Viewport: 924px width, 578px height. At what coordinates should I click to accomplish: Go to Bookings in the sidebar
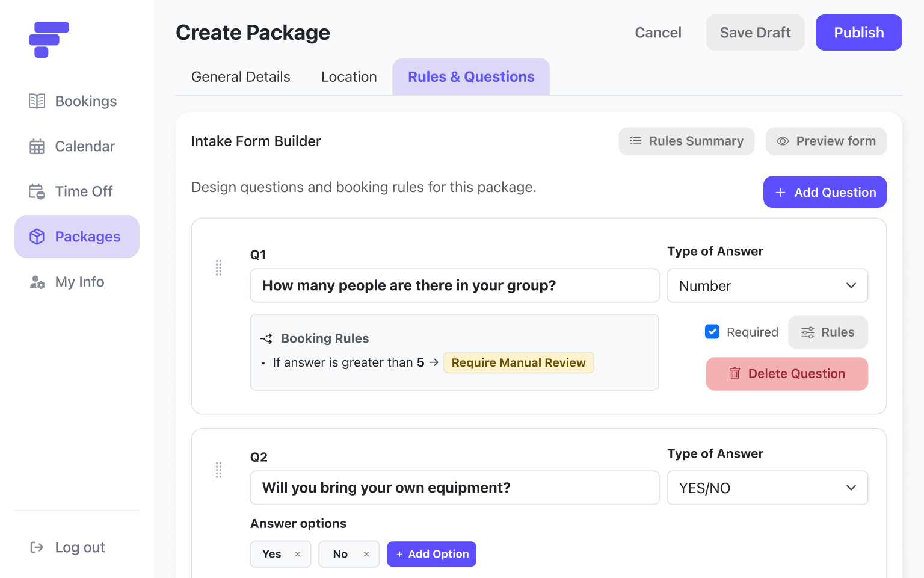(x=77, y=101)
